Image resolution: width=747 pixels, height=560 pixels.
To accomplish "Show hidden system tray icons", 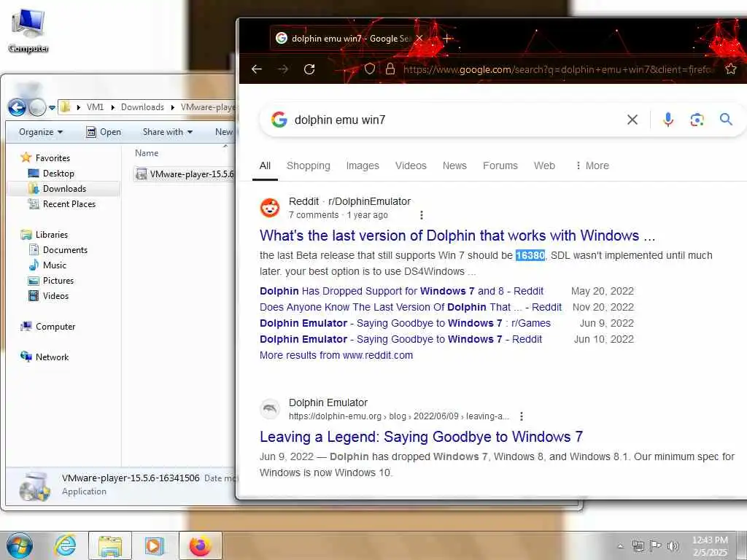I will point(620,546).
